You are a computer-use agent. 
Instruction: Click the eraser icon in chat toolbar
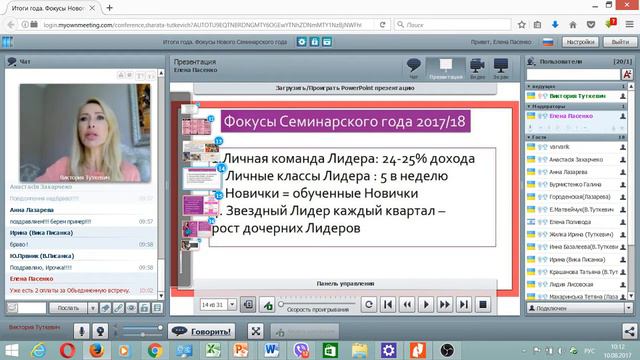point(105,308)
